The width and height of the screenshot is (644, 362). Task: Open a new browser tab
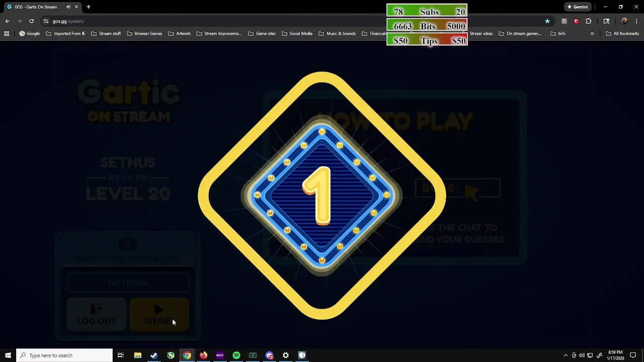pyautogui.click(x=89, y=7)
